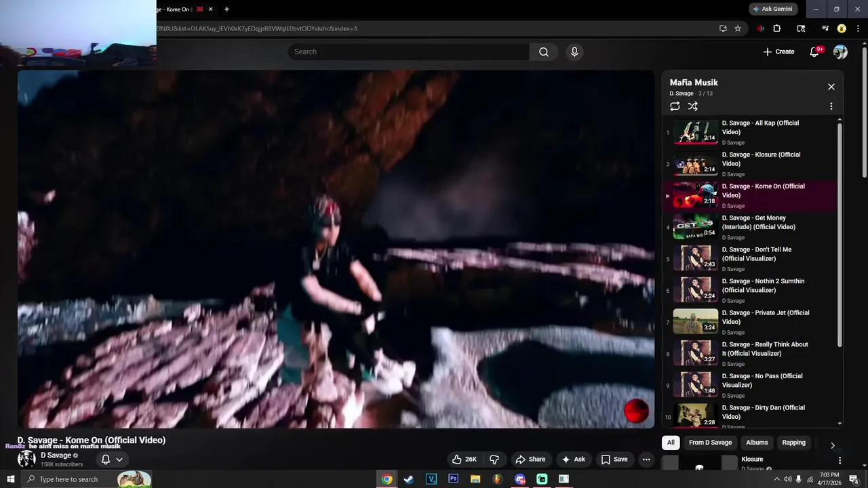Click the install app icon in address bar

coord(723,28)
